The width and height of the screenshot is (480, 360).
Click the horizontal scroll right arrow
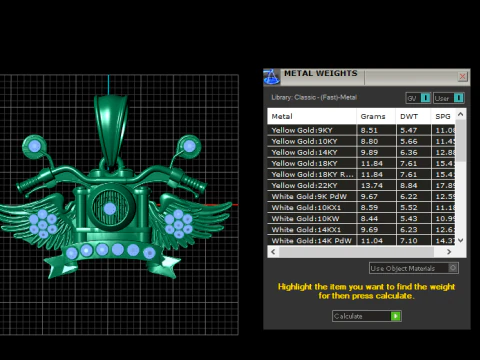point(449,252)
